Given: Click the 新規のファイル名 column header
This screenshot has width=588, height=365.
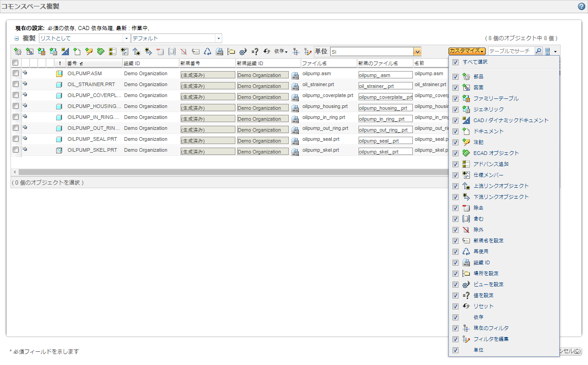Looking at the screenshot, I should point(385,63).
